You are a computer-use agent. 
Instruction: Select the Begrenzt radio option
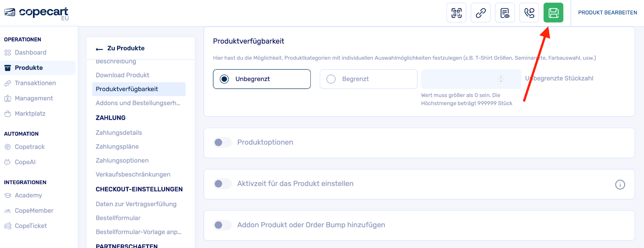pyautogui.click(x=331, y=79)
